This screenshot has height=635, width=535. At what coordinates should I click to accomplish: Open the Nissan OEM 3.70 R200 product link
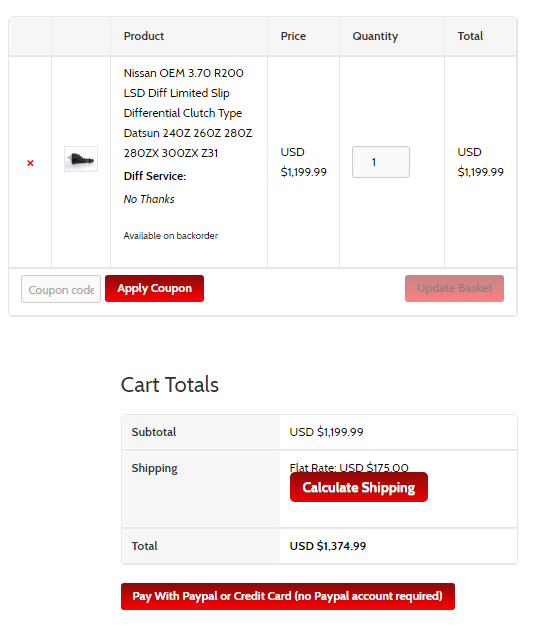coord(188,113)
